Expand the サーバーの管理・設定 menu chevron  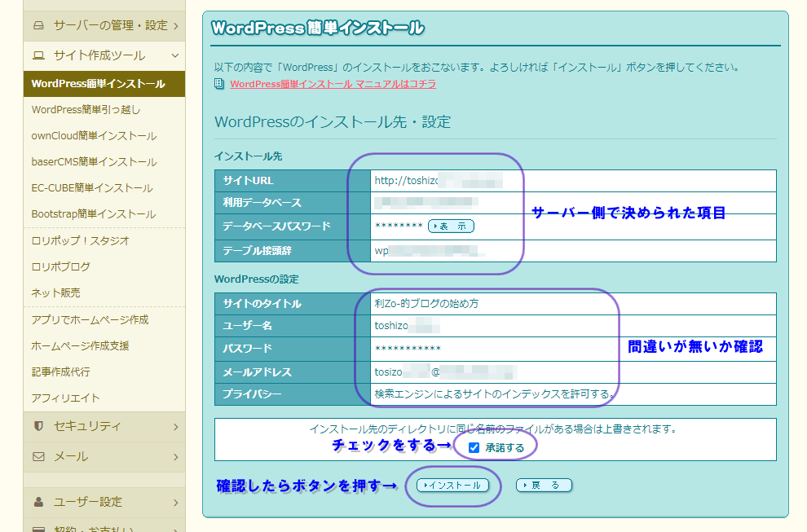[x=175, y=25]
